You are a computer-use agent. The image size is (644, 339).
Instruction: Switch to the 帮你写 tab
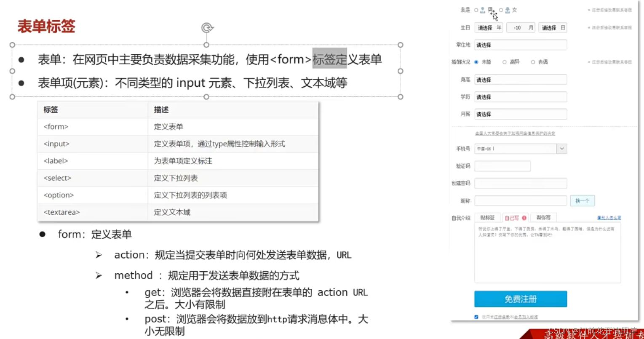click(543, 218)
